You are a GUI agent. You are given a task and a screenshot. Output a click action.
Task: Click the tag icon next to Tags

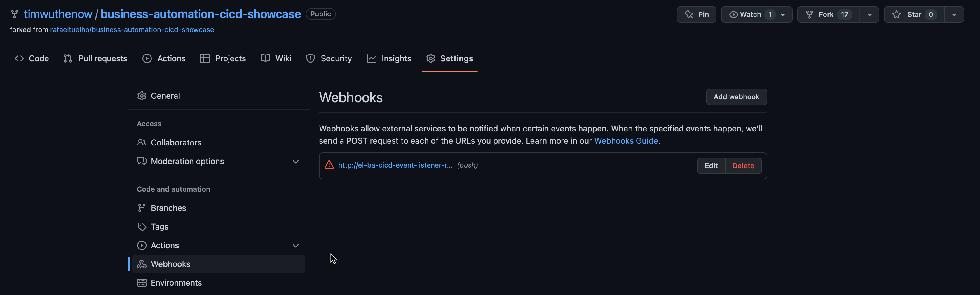tap(142, 227)
